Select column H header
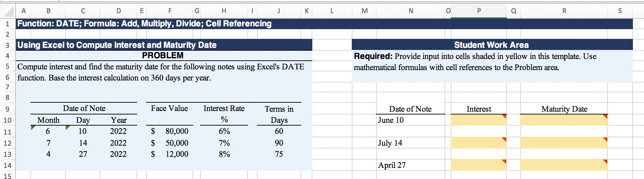 224,11
